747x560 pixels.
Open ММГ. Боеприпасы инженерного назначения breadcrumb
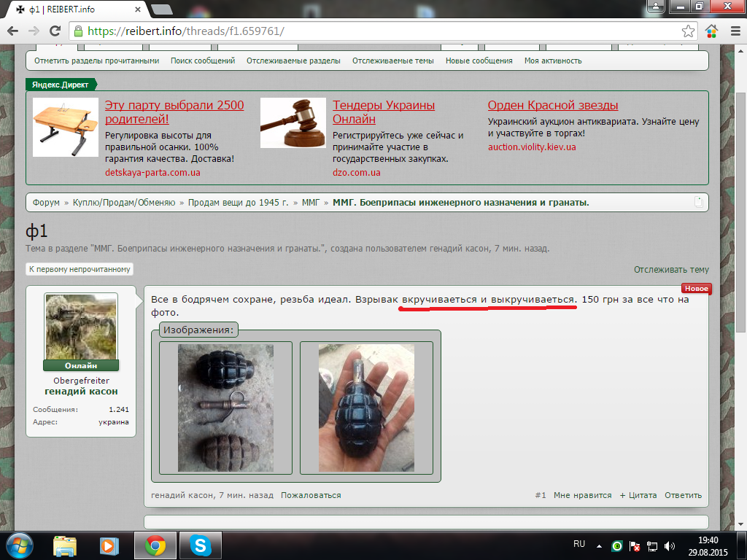pyautogui.click(x=461, y=203)
